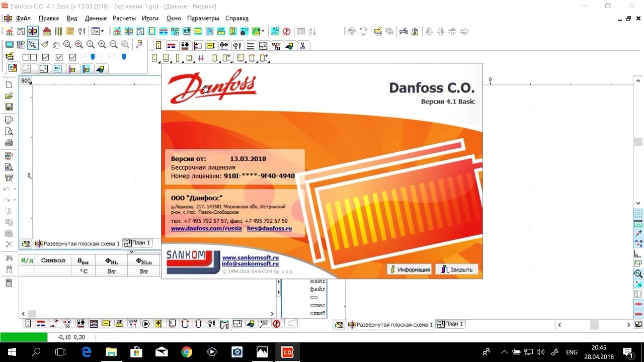Open the Расчеты menu
Screen dimensions: 644x362
tap(124, 18)
